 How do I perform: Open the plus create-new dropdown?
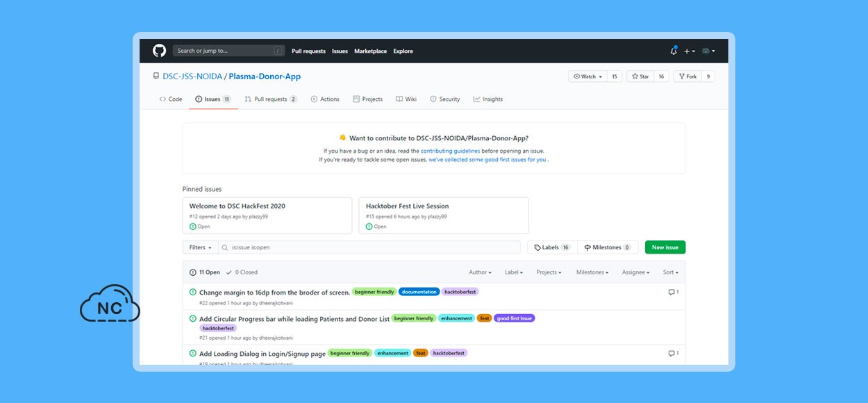(689, 51)
